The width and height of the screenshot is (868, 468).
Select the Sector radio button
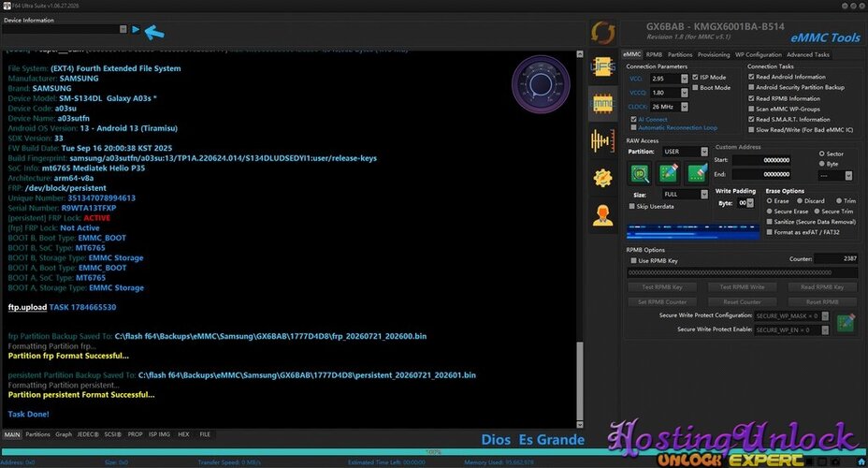tap(821, 154)
